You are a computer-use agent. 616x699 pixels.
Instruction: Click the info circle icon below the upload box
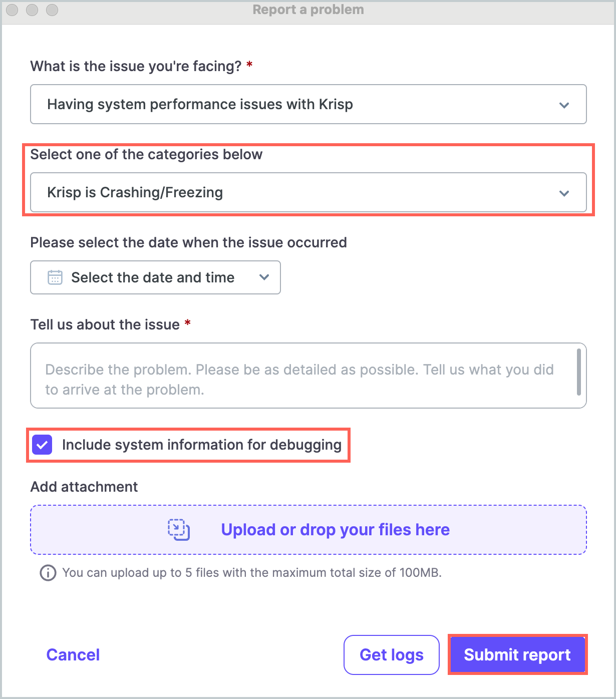click(x=47, y=573)
